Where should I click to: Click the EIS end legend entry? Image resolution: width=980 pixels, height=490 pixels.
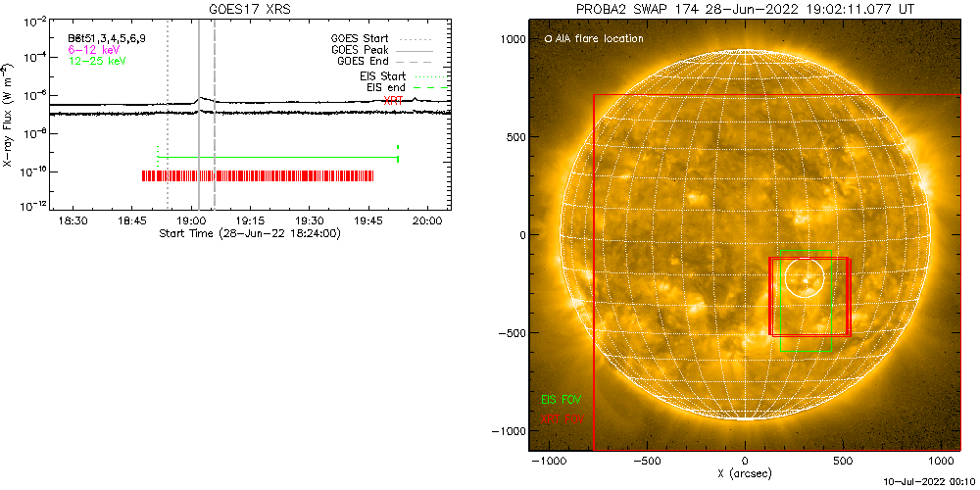pyautogui.click(x=407, y=88)
